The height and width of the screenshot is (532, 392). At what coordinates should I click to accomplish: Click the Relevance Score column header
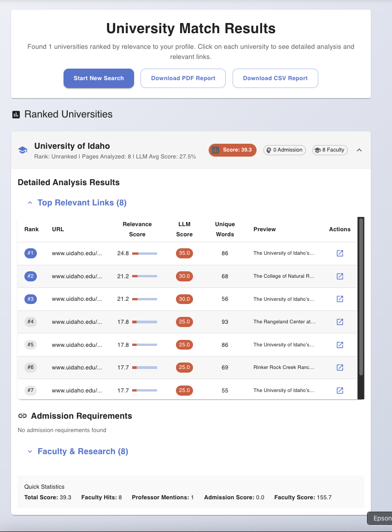tap(137, 229)
